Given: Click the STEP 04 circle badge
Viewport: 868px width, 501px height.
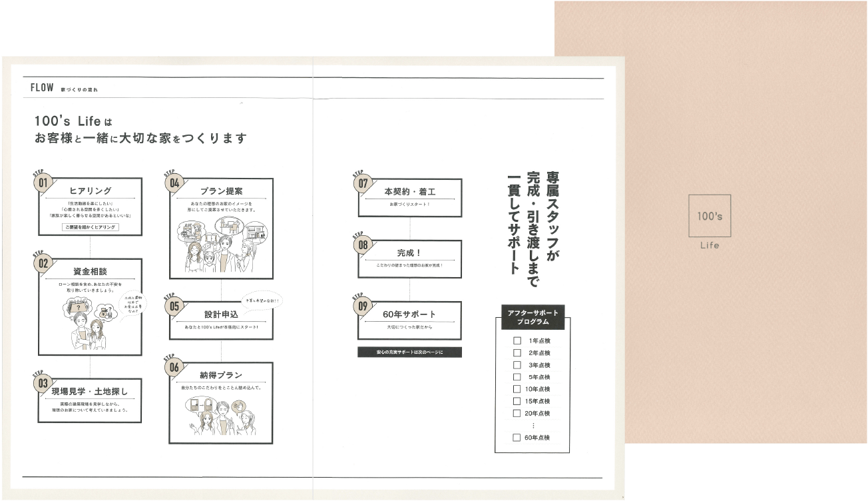Looking at the screenshot, I should point(175,183).
